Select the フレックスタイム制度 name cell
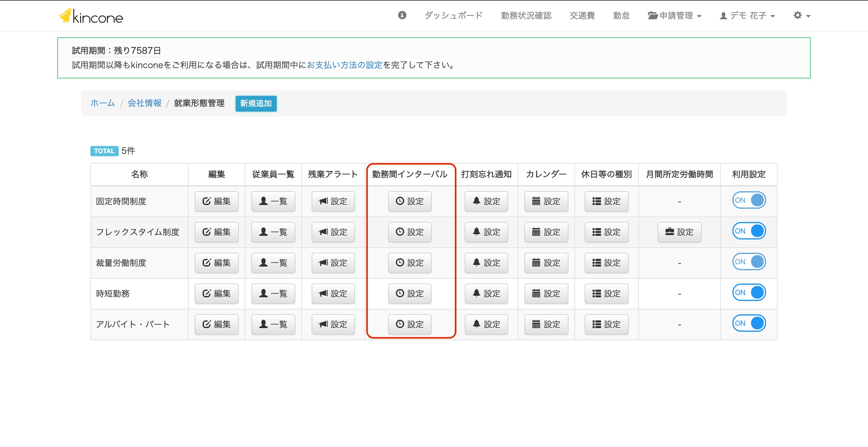Image resolution: width=868 pixels, height=447 pixels. pyautogui.click(x=139, y=232)
